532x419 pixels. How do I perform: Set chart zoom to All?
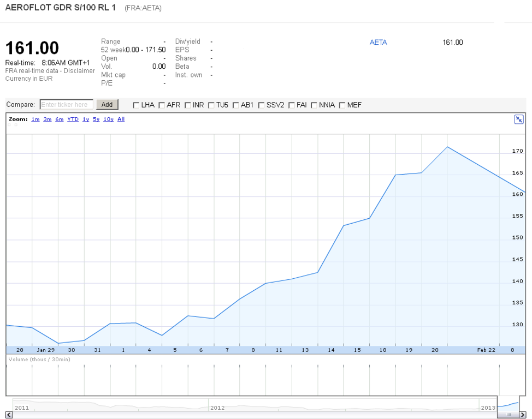(121, 119)
